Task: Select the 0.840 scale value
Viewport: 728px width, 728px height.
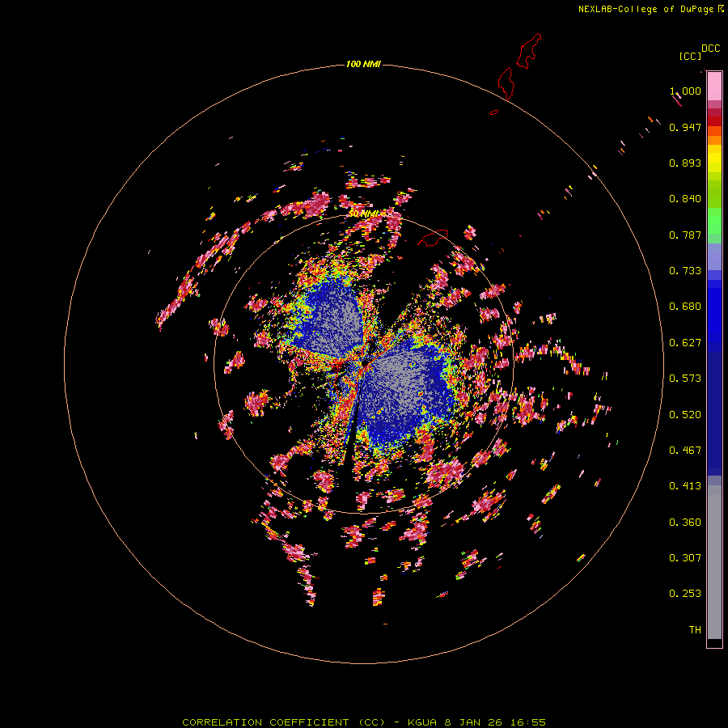Action: tap(685, 199)
